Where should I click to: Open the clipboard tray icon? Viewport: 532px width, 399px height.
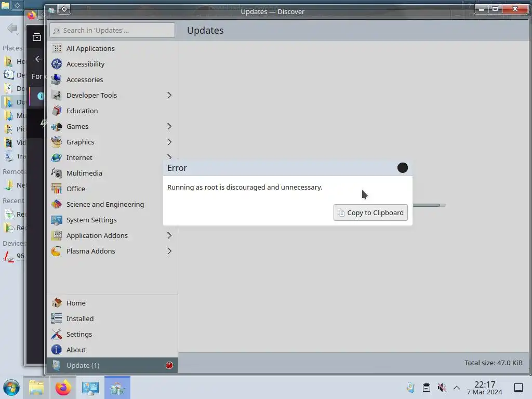pos(427,388)
